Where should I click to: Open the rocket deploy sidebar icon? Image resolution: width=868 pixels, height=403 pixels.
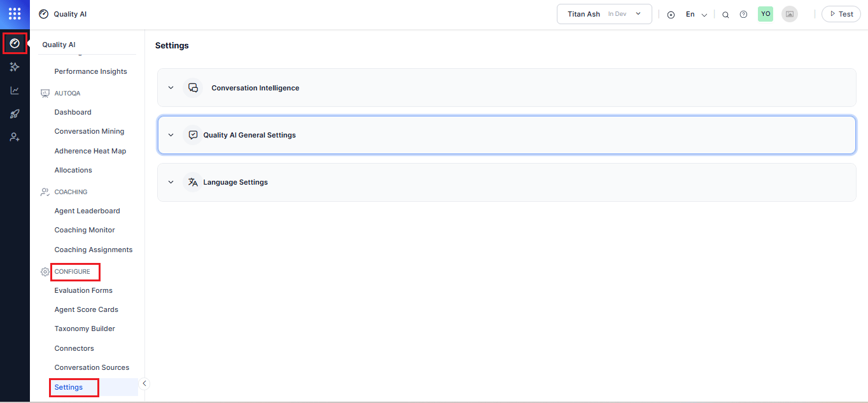coord(15,114)
